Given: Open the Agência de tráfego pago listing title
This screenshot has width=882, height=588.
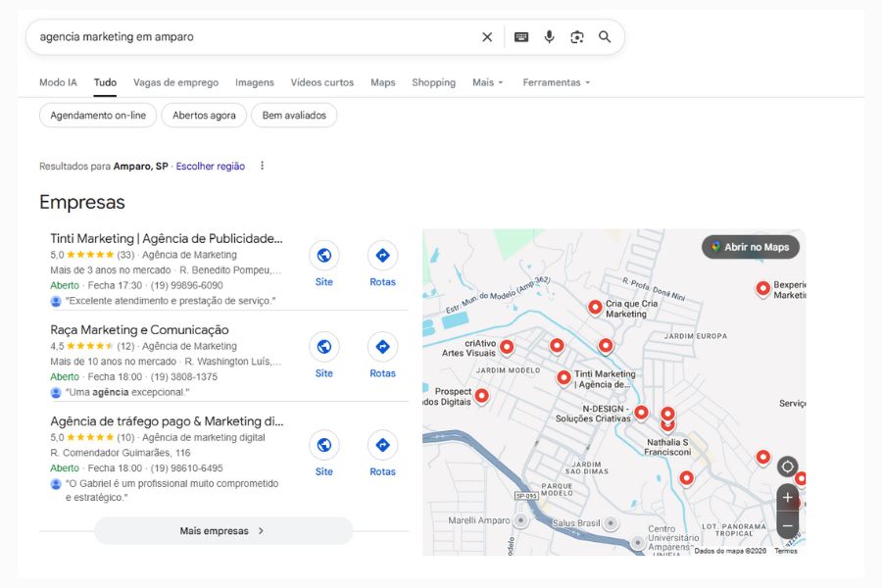Looking at the screenshot, I should point(167,421).
